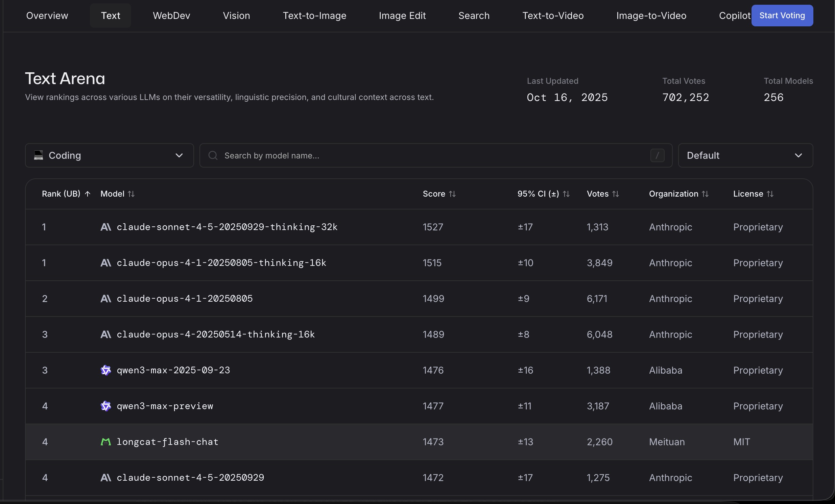Click Organization column sort arrows
The image size is (835, 504).
(x=705, y=194)
